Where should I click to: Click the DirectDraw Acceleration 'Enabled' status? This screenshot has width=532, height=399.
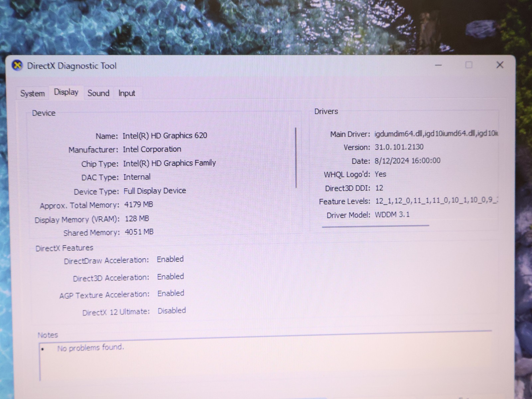pos(170,259)
